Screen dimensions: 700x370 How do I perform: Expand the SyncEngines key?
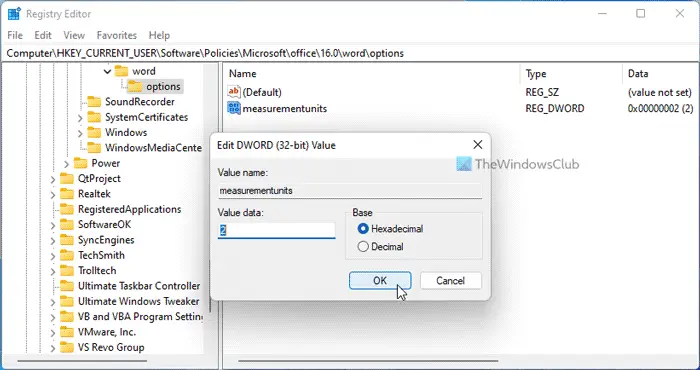53,241
